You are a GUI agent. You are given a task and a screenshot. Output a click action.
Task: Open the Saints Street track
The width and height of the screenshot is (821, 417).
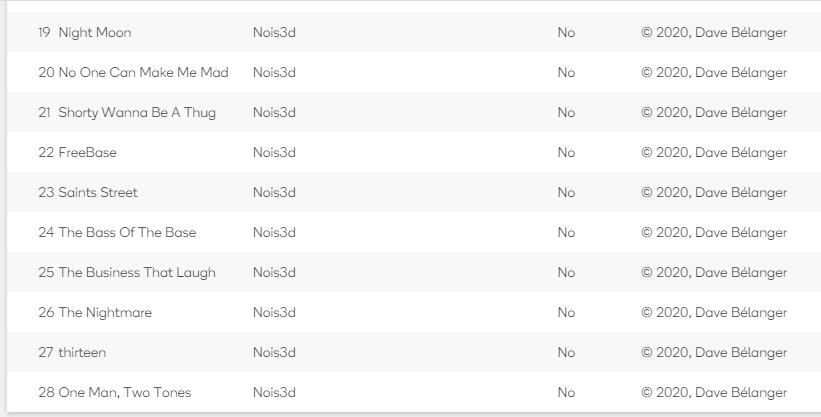pos(98,192)
